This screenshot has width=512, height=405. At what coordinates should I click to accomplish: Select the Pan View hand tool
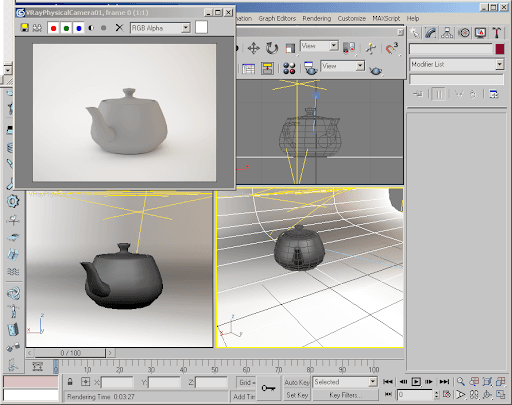(x=474, y=395)
